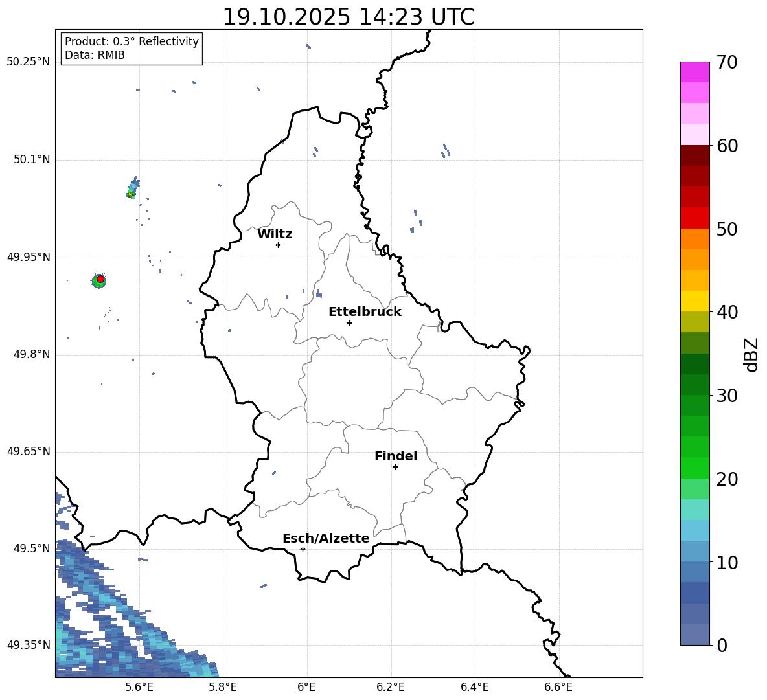Viewport: 767px width, 700px height.
Task: Click the 6.6°E longitude label
Action: click(x=558, y=687)
